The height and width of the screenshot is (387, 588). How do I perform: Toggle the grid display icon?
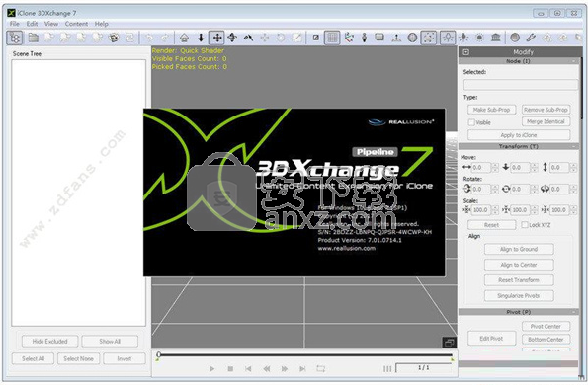[x=332, y=38]
